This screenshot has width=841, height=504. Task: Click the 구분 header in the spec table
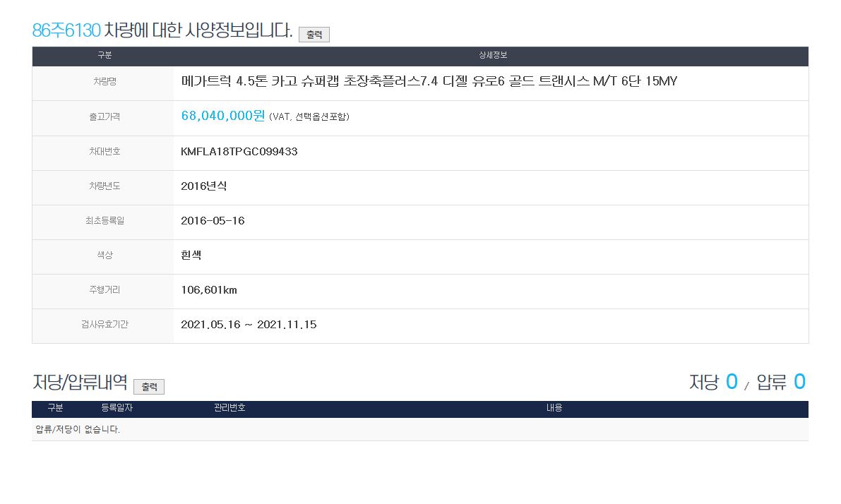pyautogui.click(x=104, y=56)
